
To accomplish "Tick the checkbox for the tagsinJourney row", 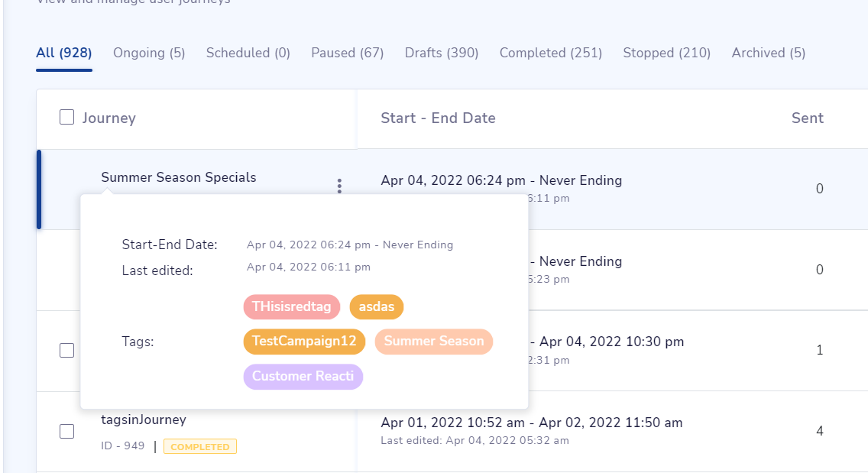I will [67, 431].
